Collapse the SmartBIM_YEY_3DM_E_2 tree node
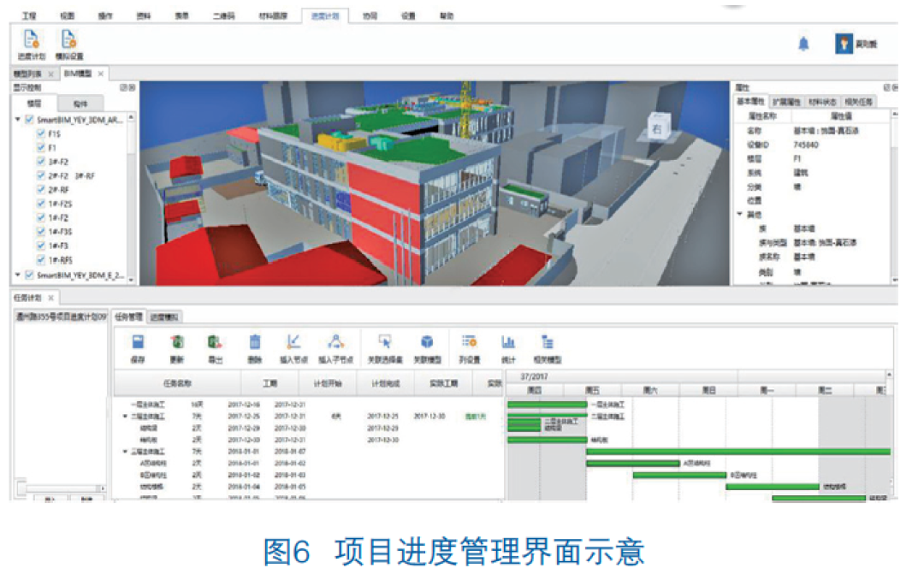The height and width of the screenshot is (574, 924). point(18,275)
